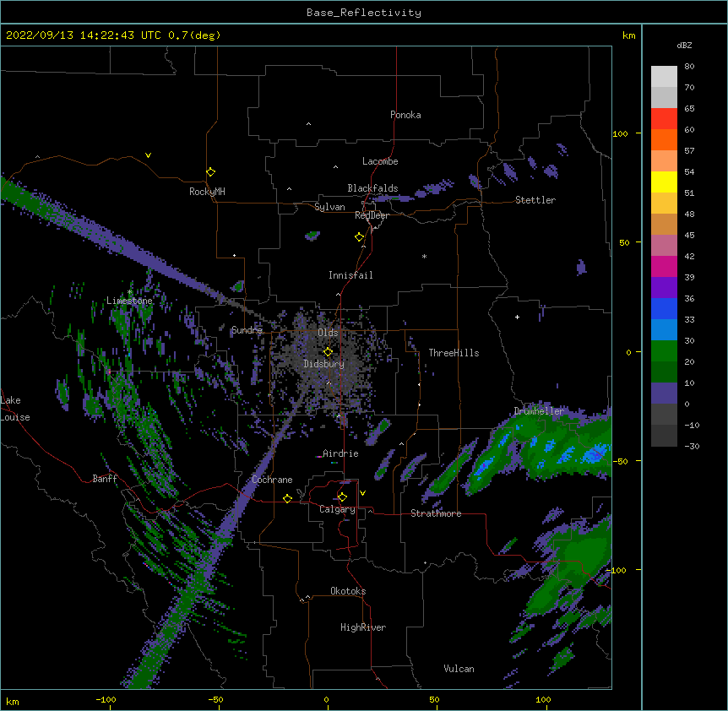Screen dimensions: 728x711
Task: Click the Okotoks label
Action: click(x=348, y=591)
